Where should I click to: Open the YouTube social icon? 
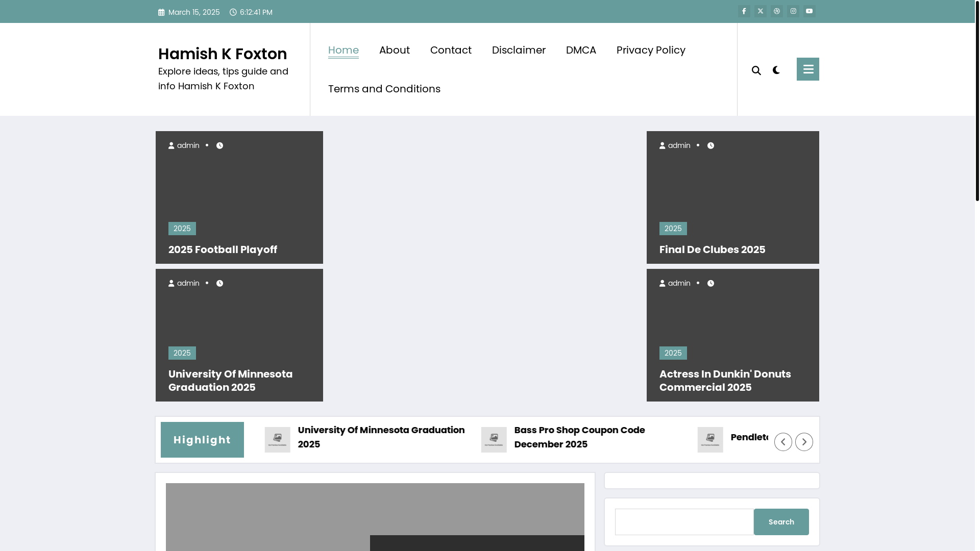(x=810, y=11)
